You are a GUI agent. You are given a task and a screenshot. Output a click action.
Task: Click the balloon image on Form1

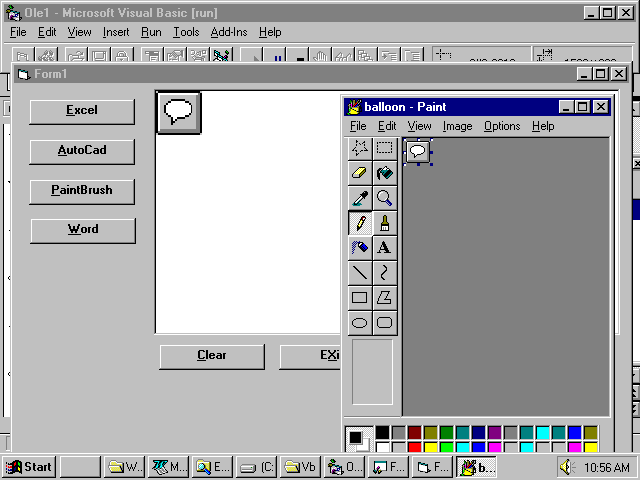(x=179, y=111)
